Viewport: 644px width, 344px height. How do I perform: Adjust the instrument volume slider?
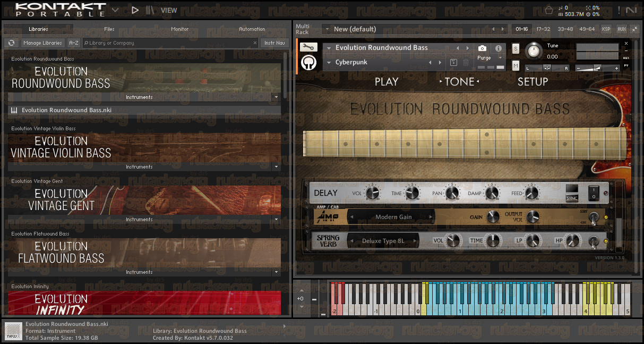coord(597,68)
